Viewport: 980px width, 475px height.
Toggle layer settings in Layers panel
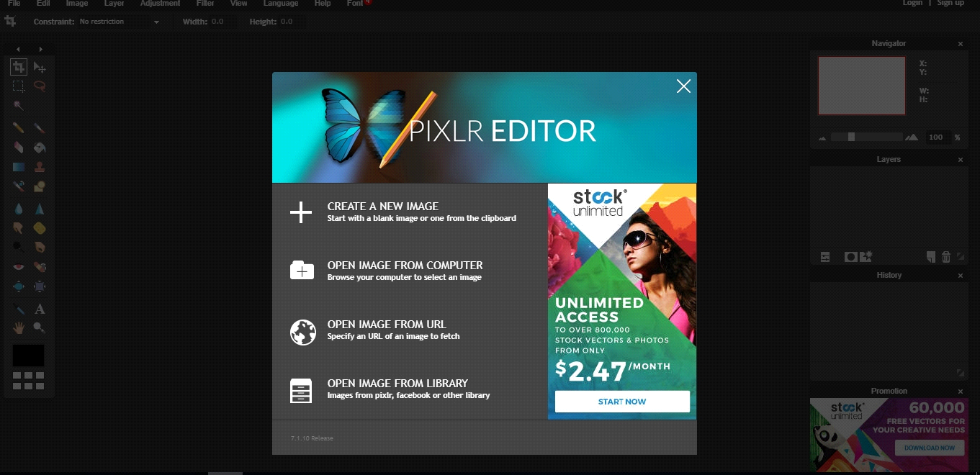(825, 257)
